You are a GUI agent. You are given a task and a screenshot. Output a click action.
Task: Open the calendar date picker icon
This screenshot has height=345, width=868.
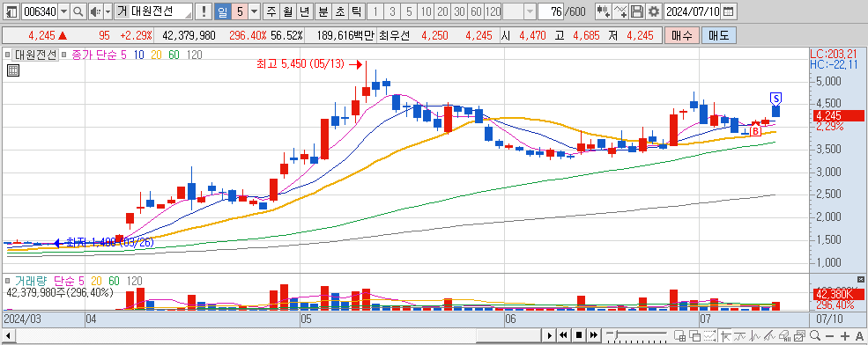pos(729,11)
